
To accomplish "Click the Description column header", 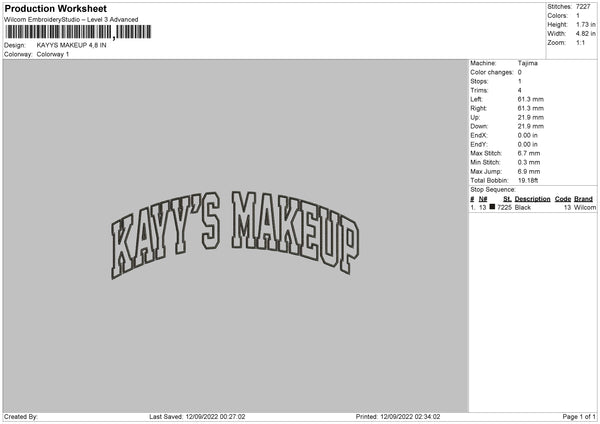I will [x=532, y=199].
